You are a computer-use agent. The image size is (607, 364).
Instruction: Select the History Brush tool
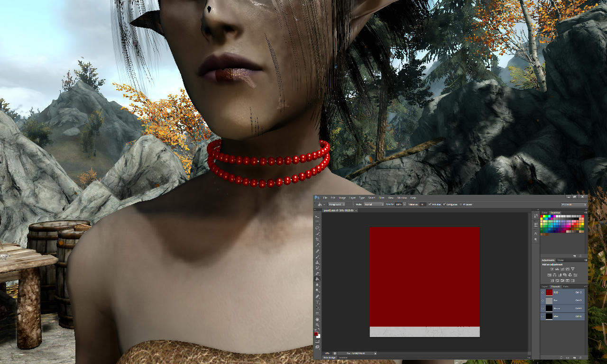click(317, 268)
